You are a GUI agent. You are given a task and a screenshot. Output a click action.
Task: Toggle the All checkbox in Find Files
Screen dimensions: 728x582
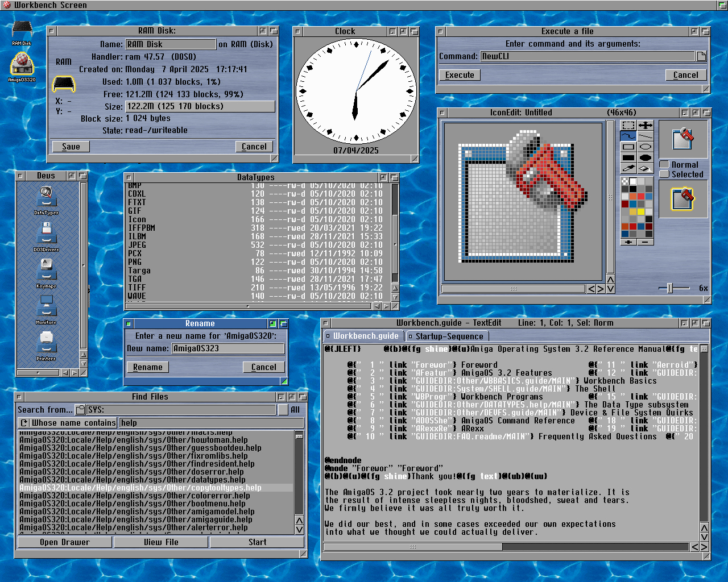[x=283, y=410]
